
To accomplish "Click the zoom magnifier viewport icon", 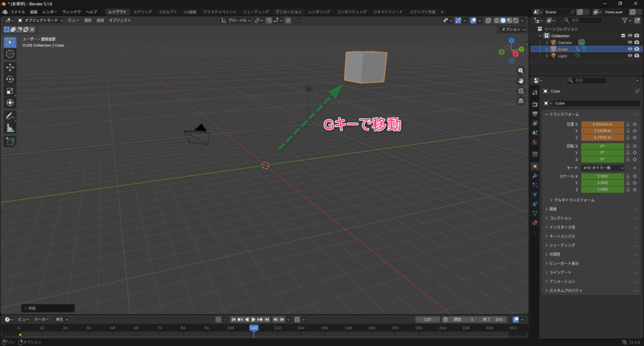I will (521, 70).
